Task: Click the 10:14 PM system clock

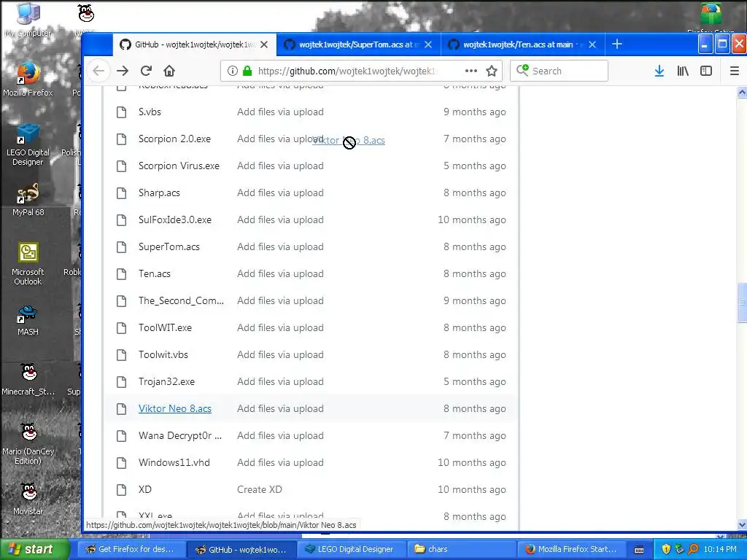Action: coord(720,550)
